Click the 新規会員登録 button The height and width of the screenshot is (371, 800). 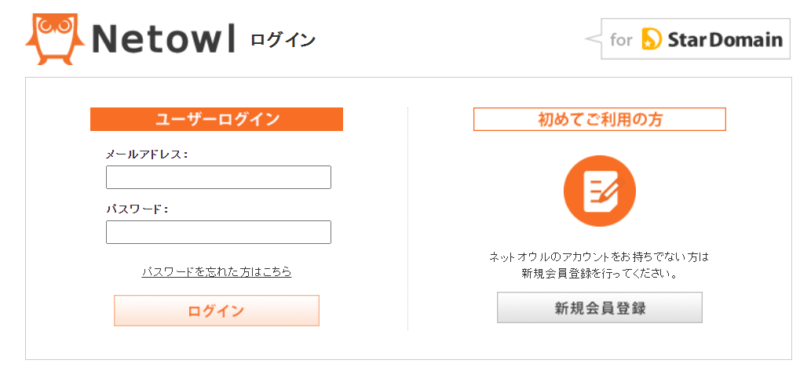pyautogui.click(x=599, y=308)
